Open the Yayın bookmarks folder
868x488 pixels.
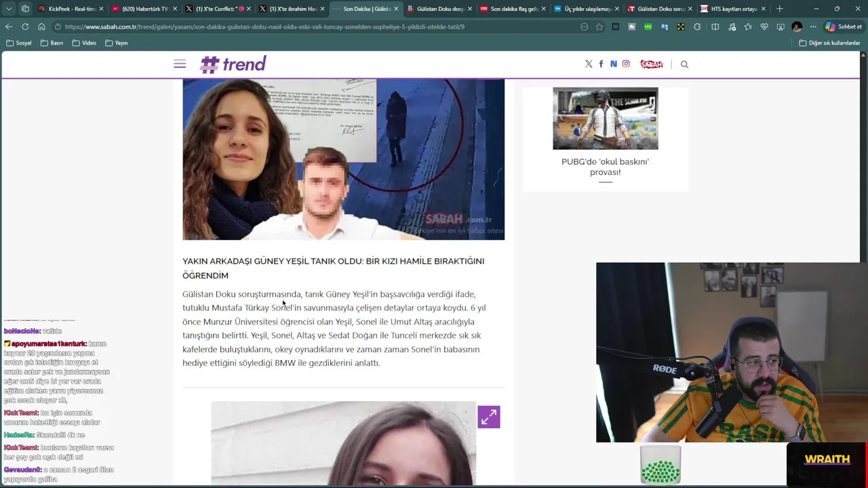point(117,43)
